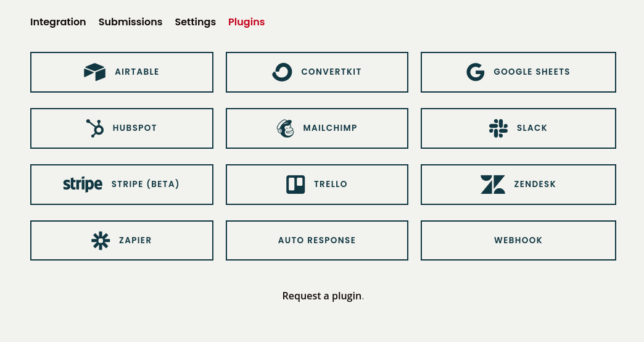Follow the Request a plugin link
This screenshot has width=644, height=342.
tap(322, 296)
